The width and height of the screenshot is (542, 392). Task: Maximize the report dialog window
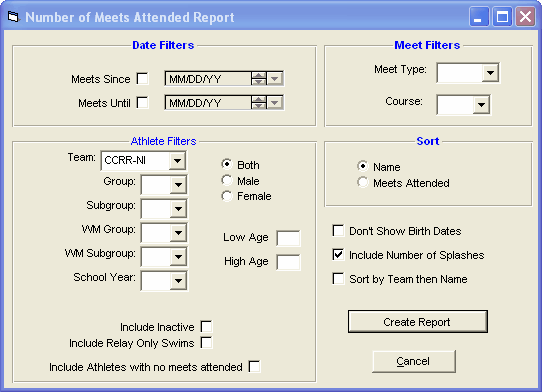coord(502,16)
